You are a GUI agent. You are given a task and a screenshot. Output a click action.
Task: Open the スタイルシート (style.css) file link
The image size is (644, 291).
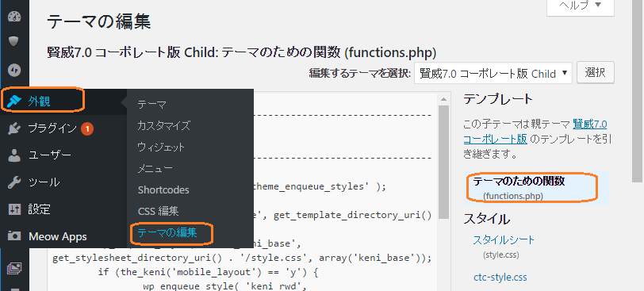tap(504, 239)
